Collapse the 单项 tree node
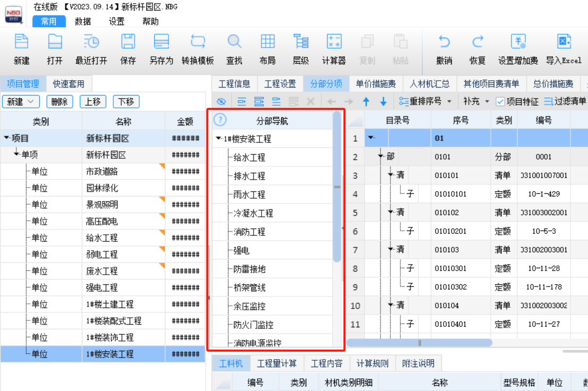588x391 pixels. tap(16, 154)
